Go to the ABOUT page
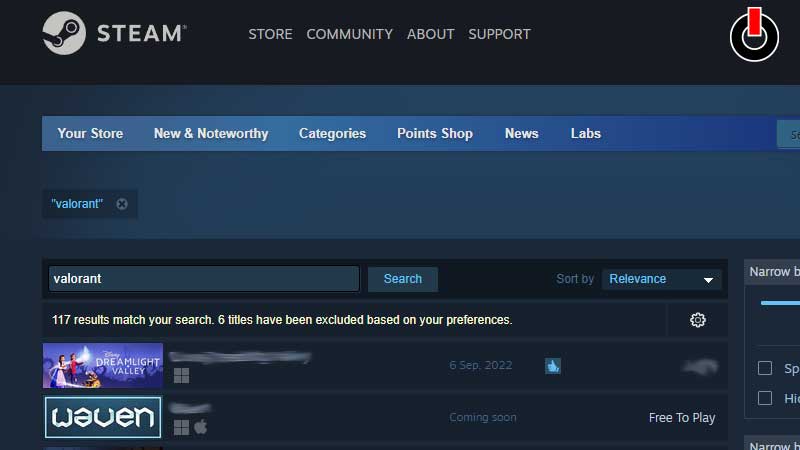This screenshot has width=800, height=450. 430,34
